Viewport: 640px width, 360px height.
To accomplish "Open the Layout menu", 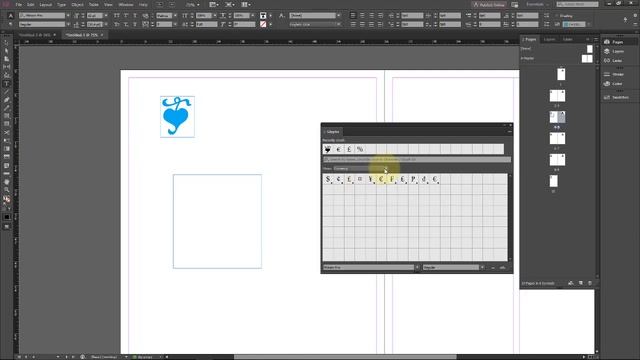I will coord(45,4).
